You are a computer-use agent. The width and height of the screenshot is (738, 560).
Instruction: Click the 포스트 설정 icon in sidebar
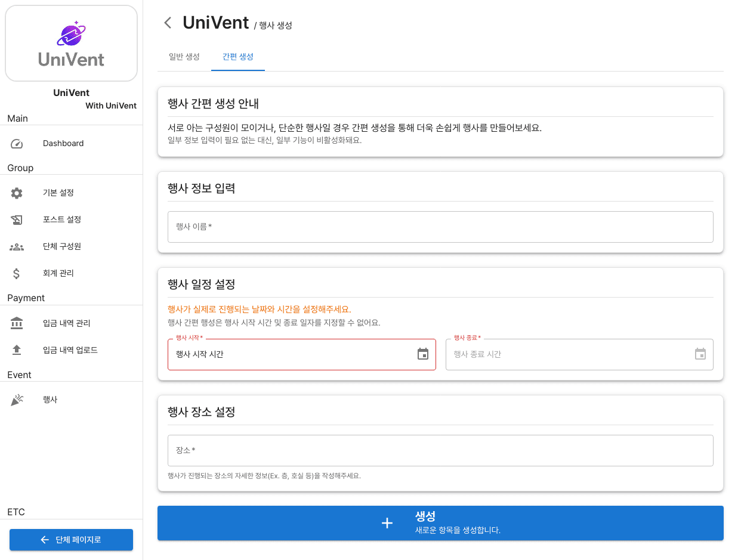click(17, 220)
